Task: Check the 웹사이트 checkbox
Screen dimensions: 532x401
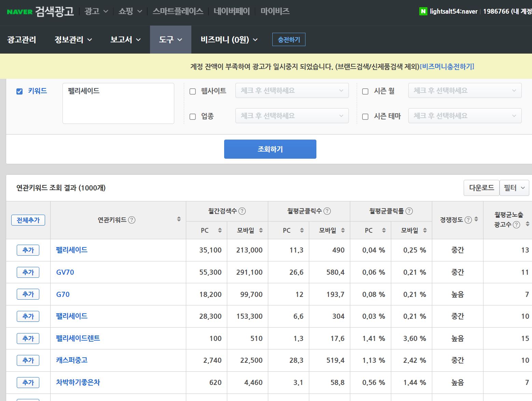Action: [x=193, y=91]
